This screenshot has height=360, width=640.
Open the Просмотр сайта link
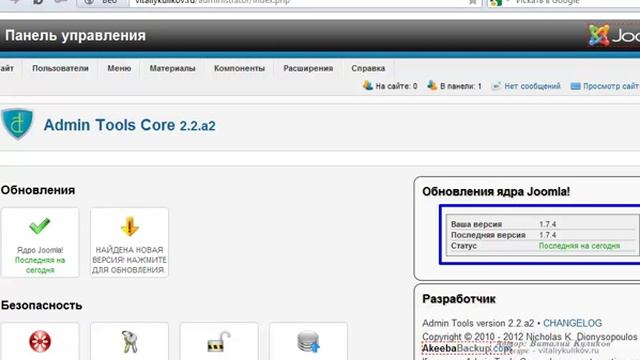coord(611,86)
